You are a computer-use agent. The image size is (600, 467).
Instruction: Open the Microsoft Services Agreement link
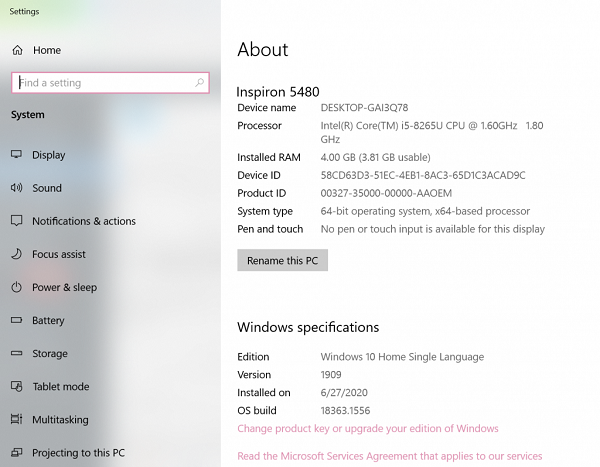390,456
